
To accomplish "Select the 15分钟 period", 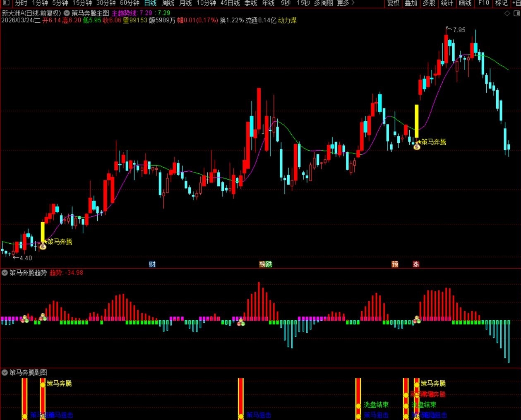I will pos(82,3).
